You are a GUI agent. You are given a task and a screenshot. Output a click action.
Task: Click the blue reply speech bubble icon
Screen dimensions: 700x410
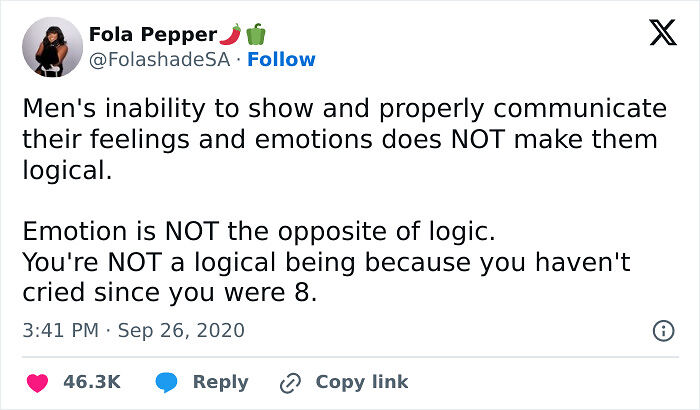point(169,382)
